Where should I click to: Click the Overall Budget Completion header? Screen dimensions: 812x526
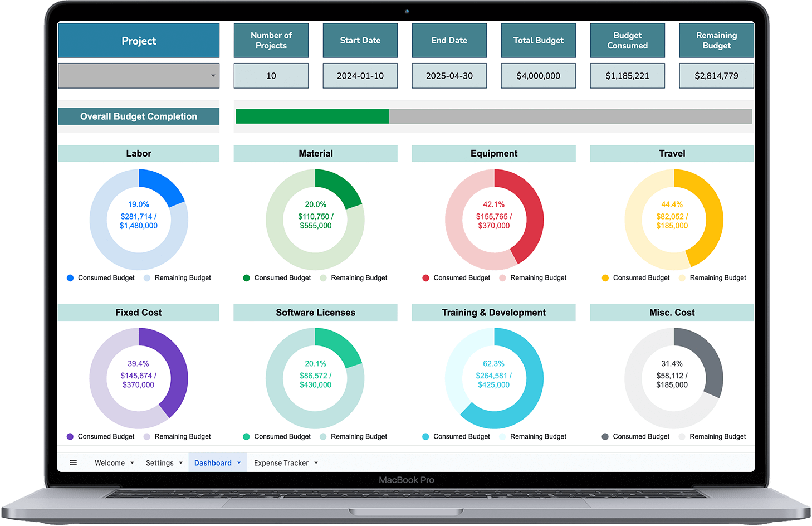point(139,116)
